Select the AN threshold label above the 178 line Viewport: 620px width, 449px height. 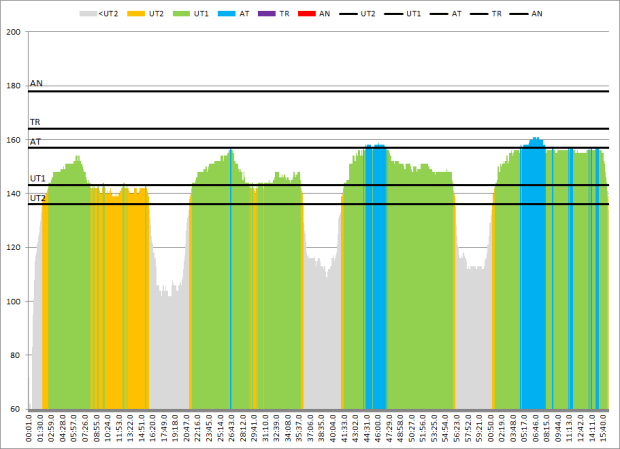pyautogui.click(x=36, y=84)
